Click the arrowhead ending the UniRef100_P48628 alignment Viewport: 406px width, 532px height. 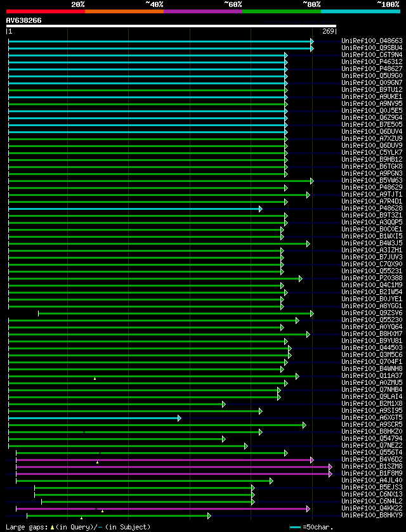[261, 209]
